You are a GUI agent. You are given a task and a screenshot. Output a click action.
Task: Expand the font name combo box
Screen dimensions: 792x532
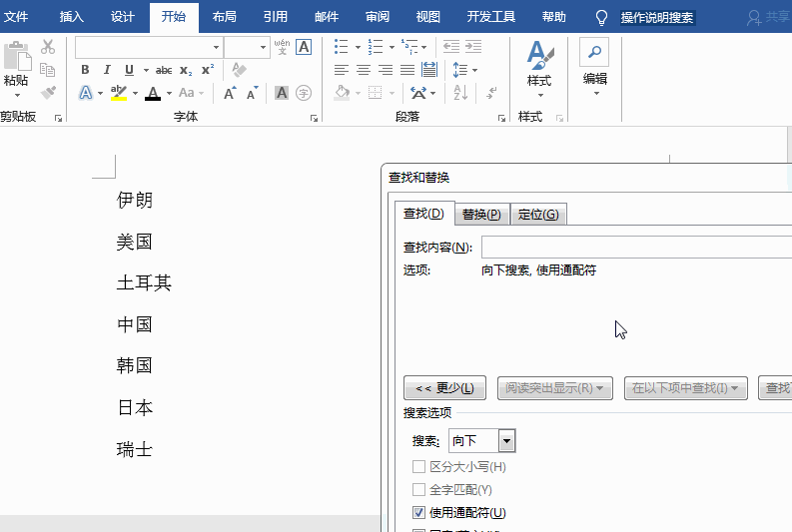tap(216, 47)
